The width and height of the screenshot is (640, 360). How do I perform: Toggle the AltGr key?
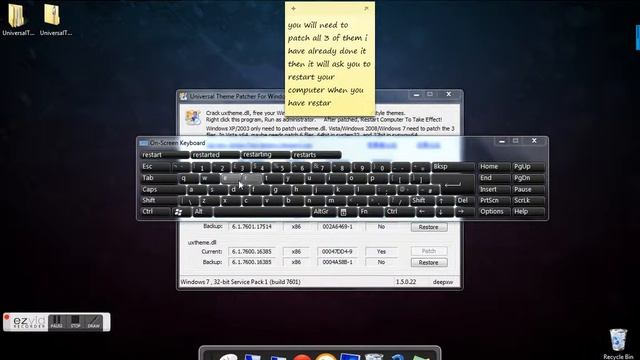tap(324, 212)
